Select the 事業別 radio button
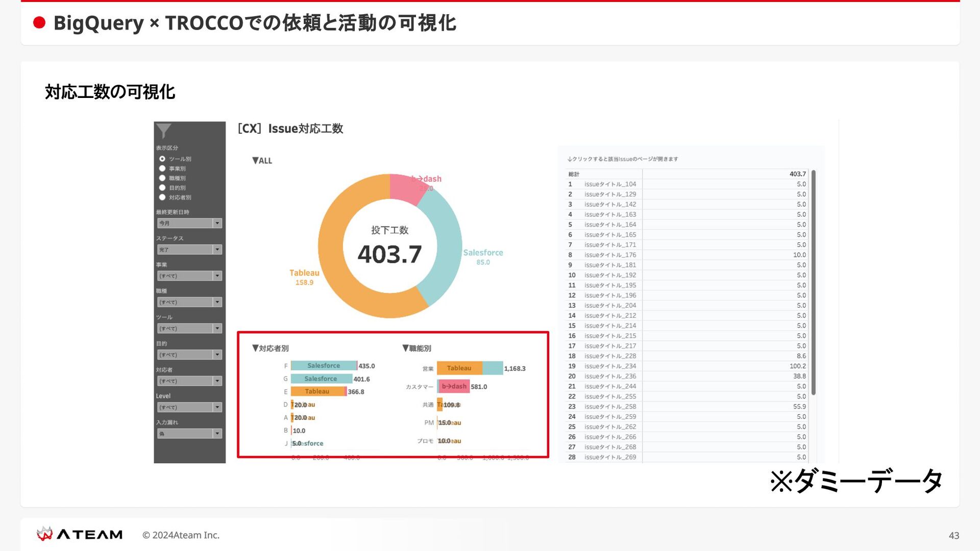The height and width of the screenshot is (551, 980). [162, 168]
